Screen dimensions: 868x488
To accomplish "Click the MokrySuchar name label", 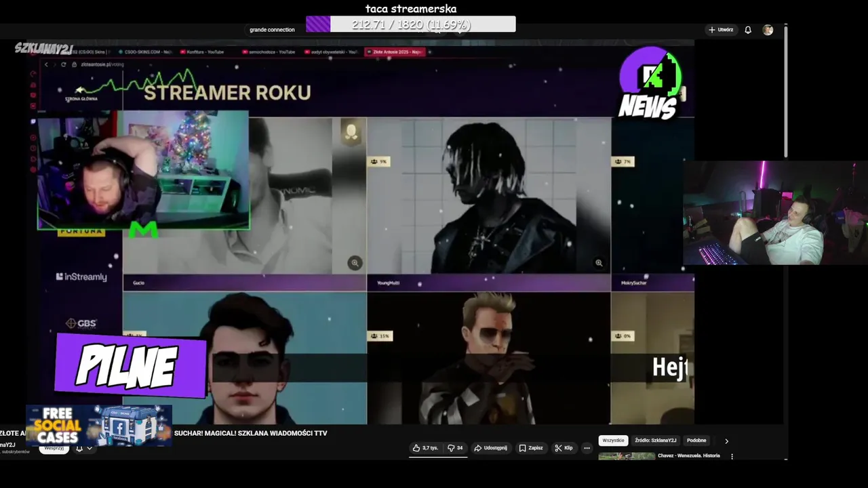I will (633, 283).
